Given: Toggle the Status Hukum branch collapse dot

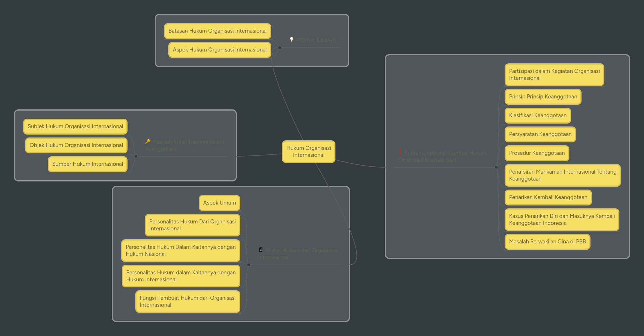Looking at the screenshot, I should pos(248,264).
